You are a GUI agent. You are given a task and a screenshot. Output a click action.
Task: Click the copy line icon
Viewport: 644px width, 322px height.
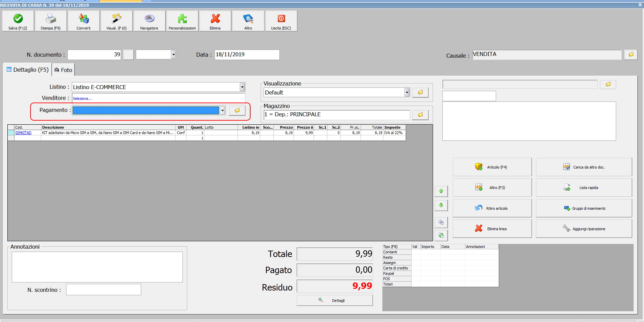pos(441,222)
